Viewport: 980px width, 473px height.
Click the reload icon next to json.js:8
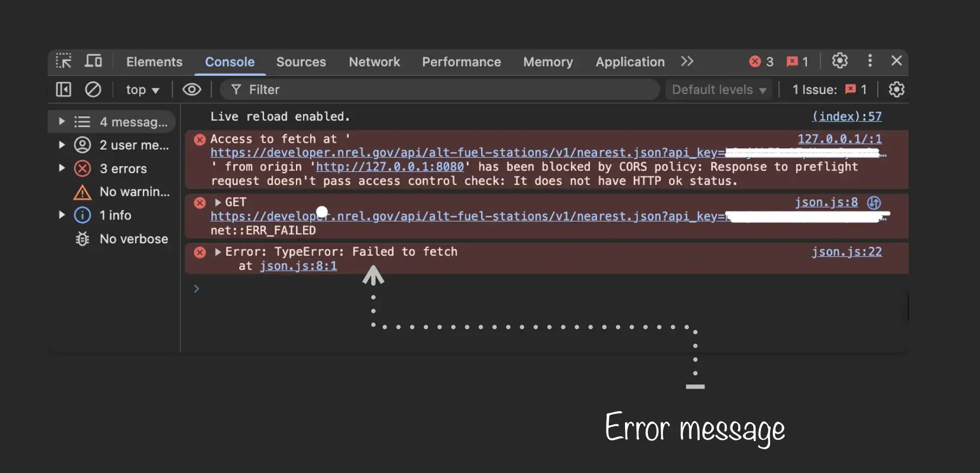874,203
